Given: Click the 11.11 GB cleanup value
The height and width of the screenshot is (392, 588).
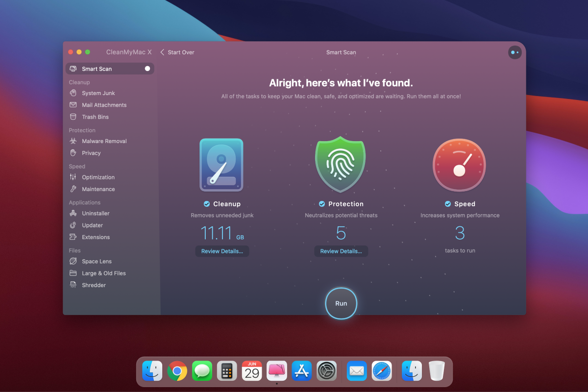Looking at the screenshot, I should point(222,233).
